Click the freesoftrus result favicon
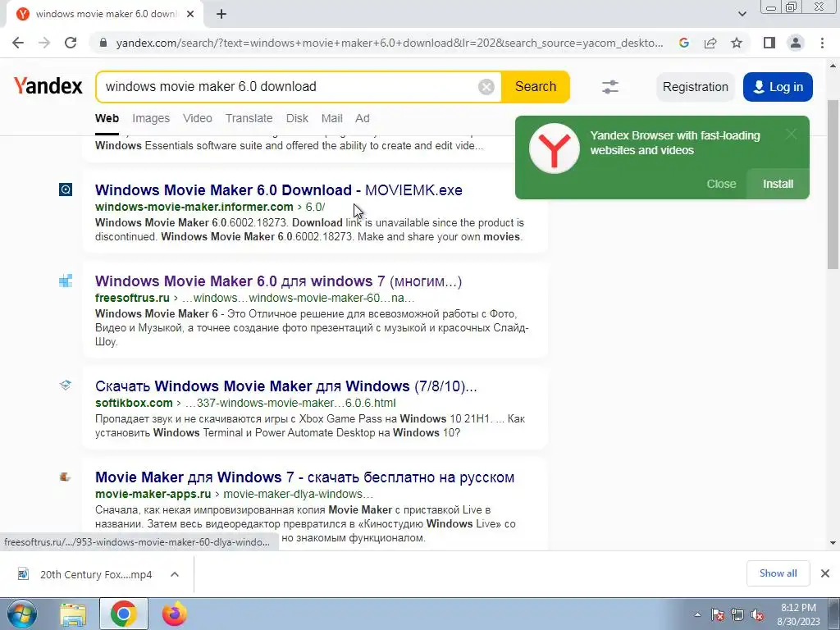 [x=66, y=281]
